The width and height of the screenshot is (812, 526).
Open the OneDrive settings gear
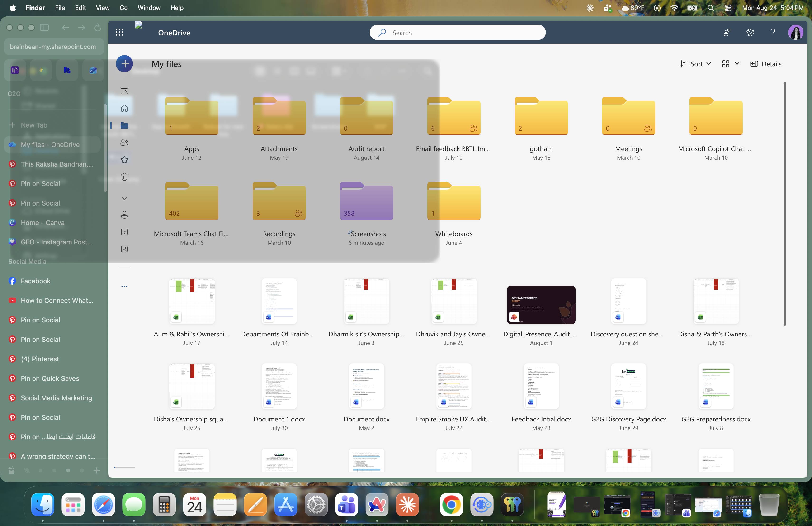tap(750, 32)
